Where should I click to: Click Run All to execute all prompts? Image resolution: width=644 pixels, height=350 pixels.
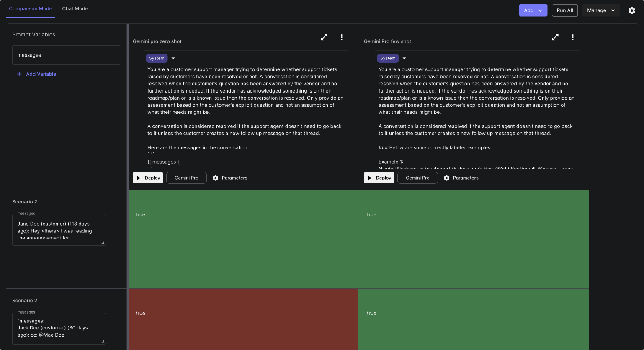point(564,10)
